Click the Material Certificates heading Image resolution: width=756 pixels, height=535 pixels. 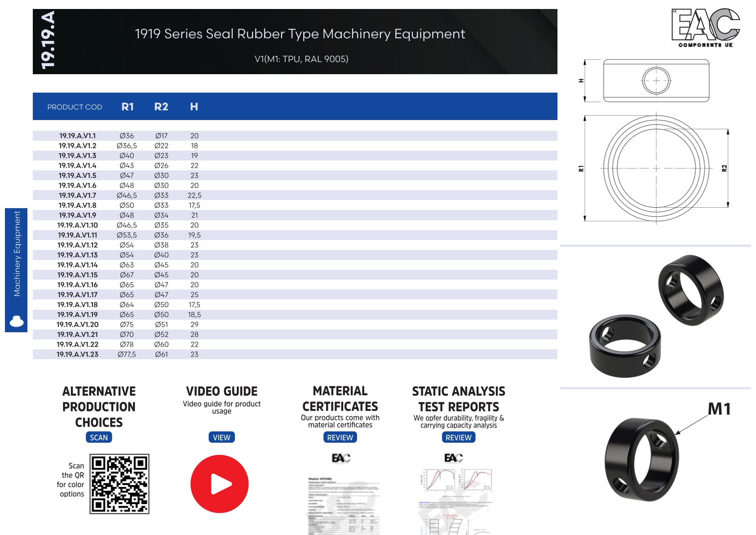click(340, 399)
